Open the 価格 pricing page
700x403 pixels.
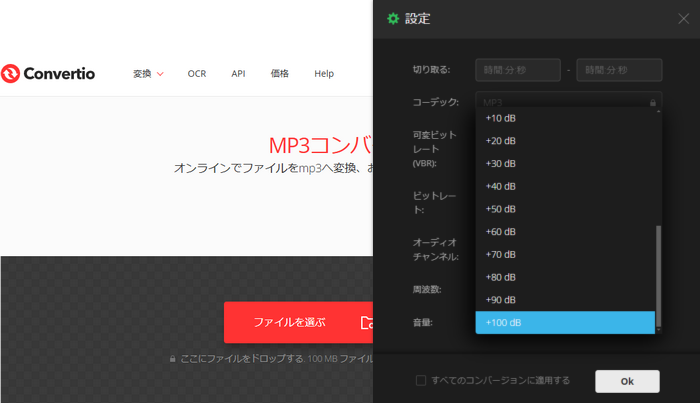pos(280,73)
